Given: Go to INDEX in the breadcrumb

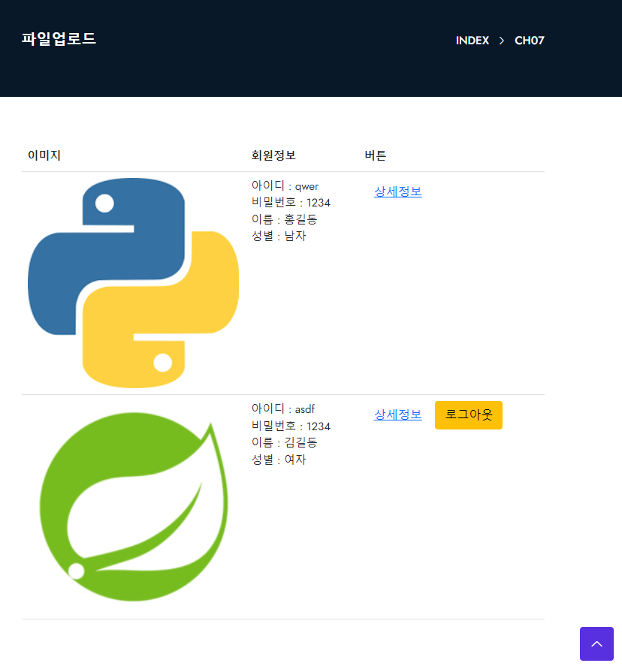Looking at the screenshot, I should pos(472,41).
